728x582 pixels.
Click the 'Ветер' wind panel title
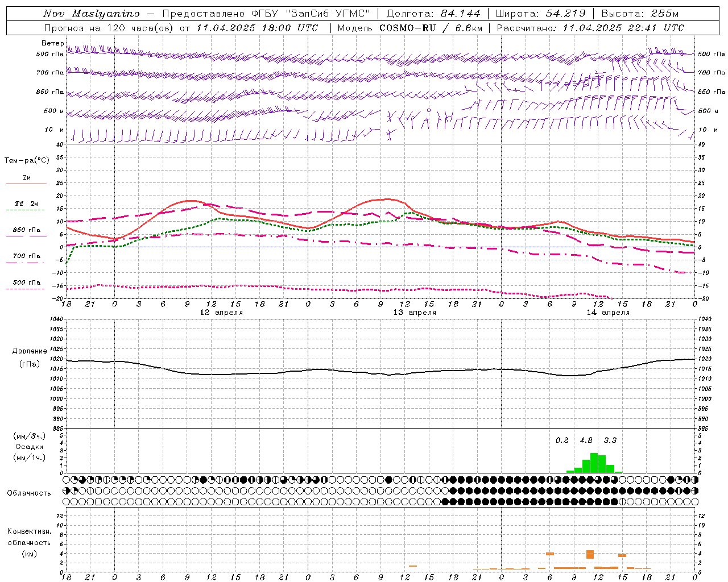click(53, 43)
